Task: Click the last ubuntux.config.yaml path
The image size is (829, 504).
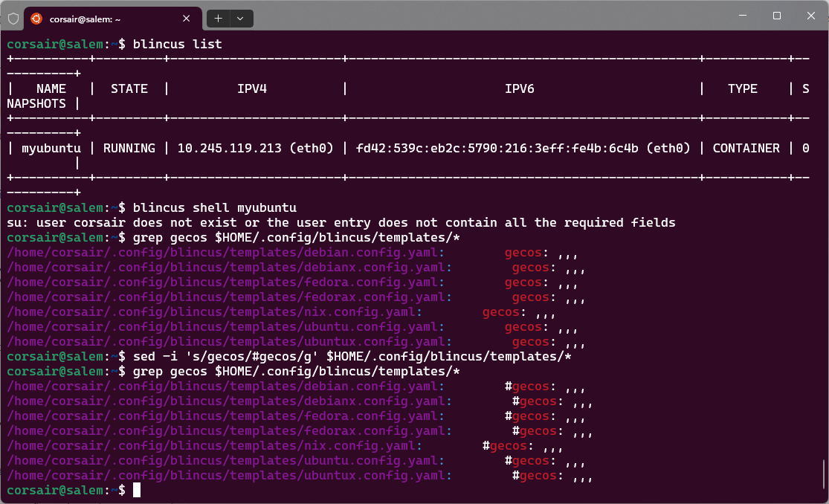Action: (x=229, y=475)
